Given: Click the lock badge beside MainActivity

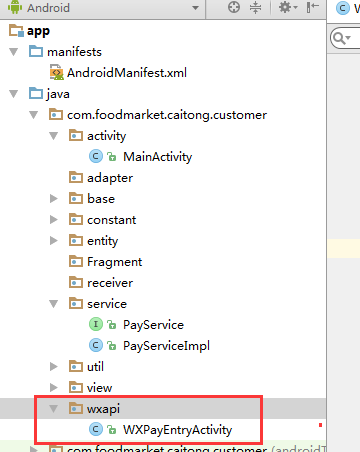Looking at the screenshot, I should (x=112, y=157).
